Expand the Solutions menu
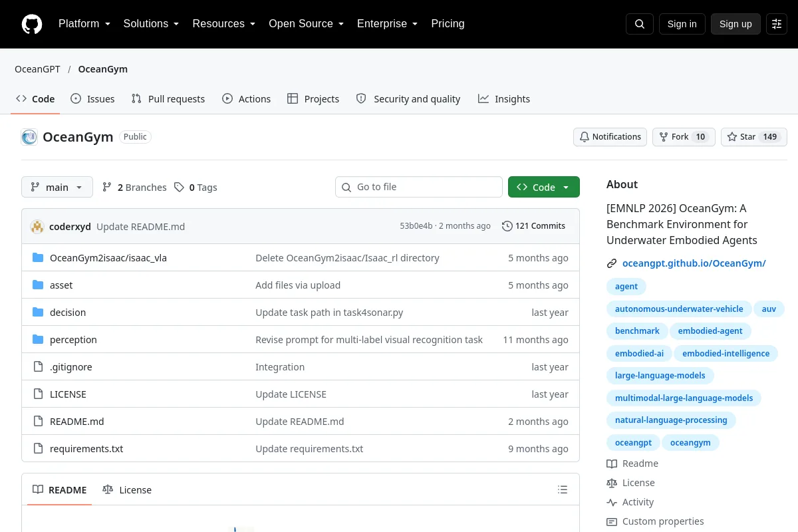 (x=152, y=24)
